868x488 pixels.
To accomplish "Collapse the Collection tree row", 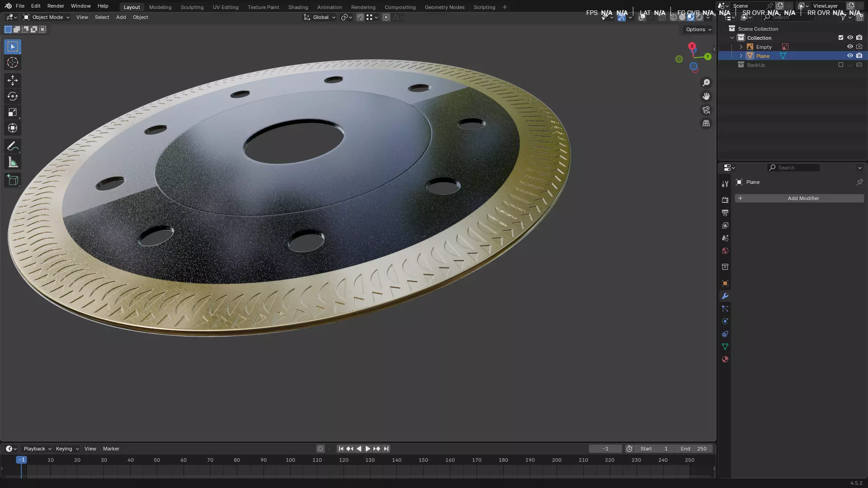I will pos(732,38).
